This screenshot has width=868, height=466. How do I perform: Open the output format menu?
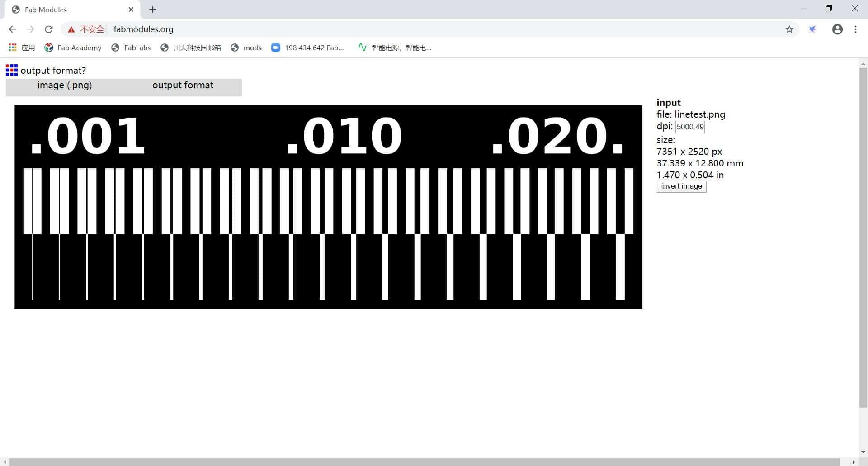[183, 86]
